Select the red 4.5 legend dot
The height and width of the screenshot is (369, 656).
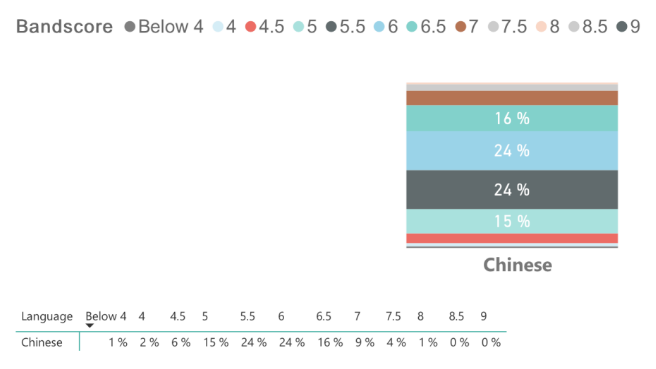coord(250,27)
